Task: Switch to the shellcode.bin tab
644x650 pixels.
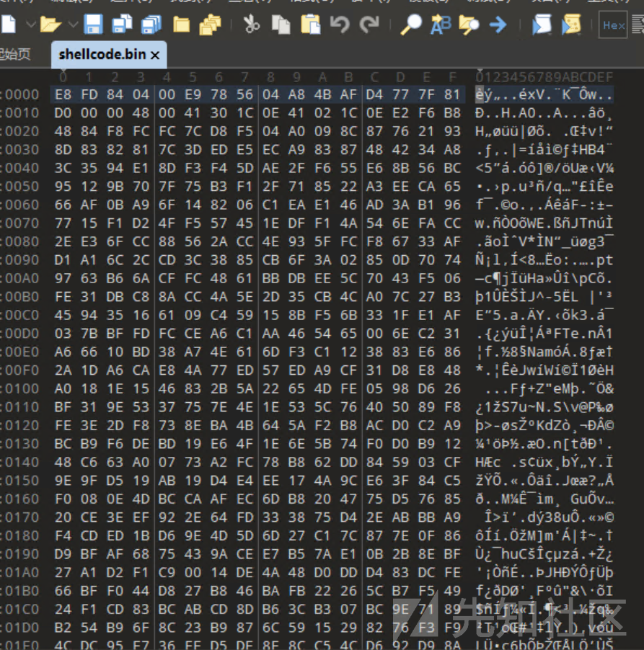Action: tap(102, 54)
